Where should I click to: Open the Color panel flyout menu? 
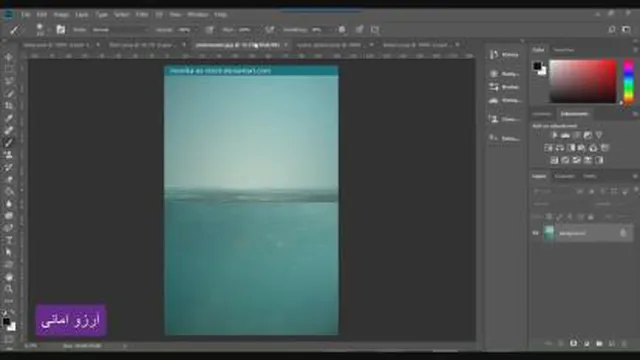[636, 50]
